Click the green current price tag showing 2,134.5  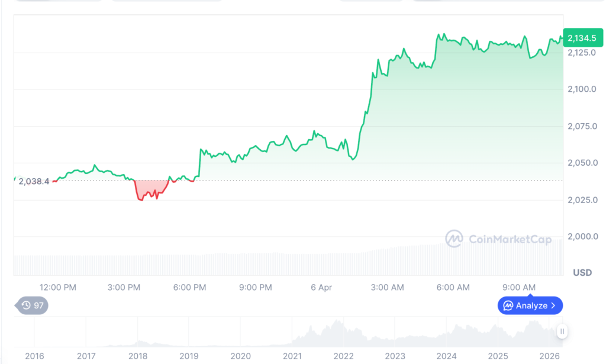coord(583,37)
